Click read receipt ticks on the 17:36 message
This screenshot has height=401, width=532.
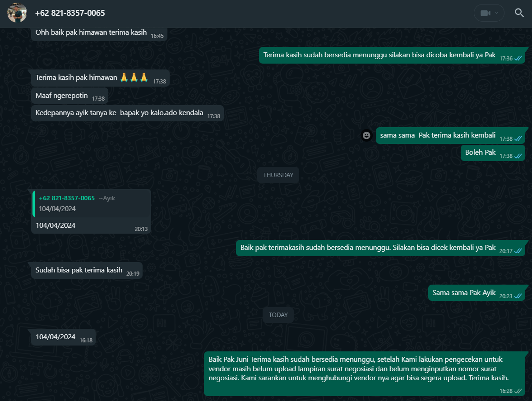pos(518,59)
